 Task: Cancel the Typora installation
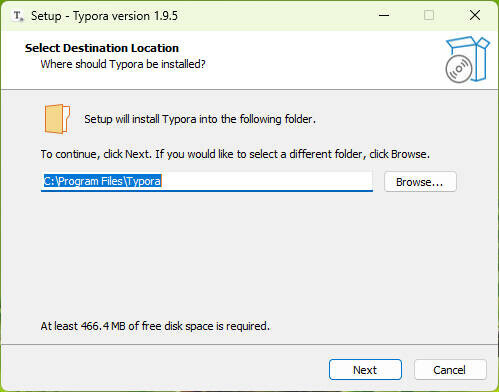pyautogui.click(x=450, y=369)
